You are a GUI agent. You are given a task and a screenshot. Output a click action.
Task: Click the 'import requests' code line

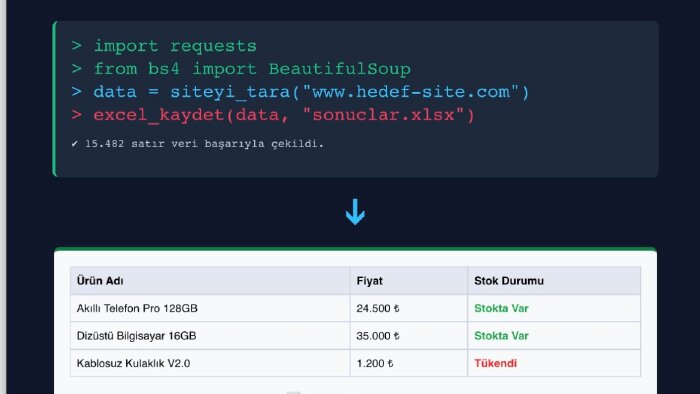pyautogui.click(x=164, y=46)
